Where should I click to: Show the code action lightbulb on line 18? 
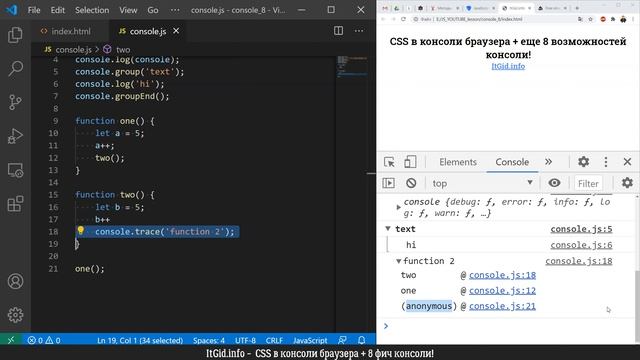tap(80, 231)
